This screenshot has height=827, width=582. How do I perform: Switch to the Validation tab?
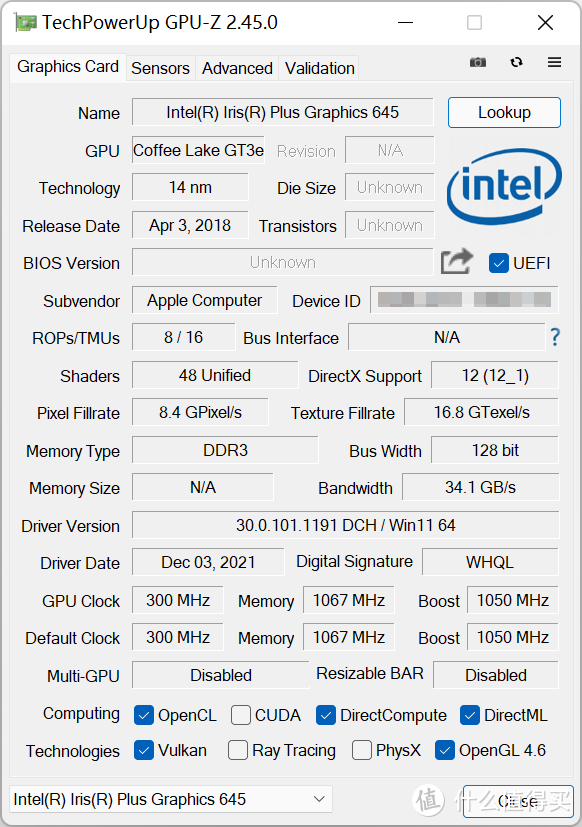tap(319, 68)
